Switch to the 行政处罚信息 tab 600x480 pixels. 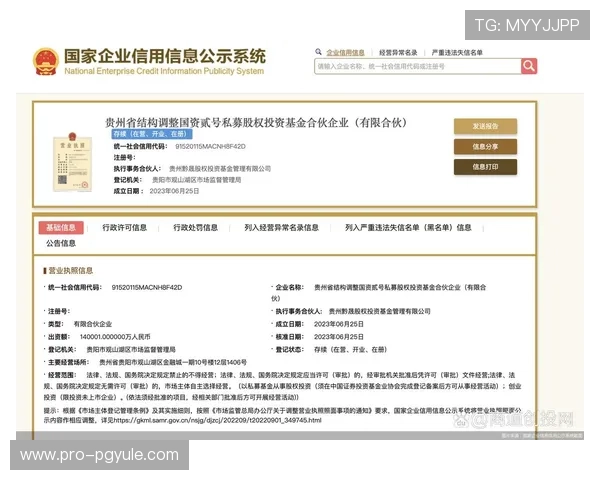tap(196, 228)
